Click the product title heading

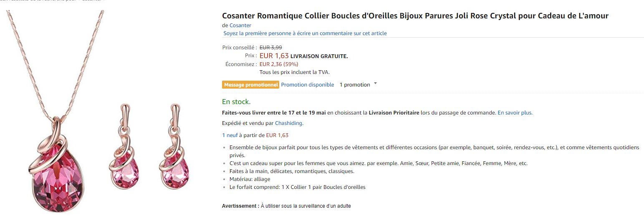(x=415, y=16)
